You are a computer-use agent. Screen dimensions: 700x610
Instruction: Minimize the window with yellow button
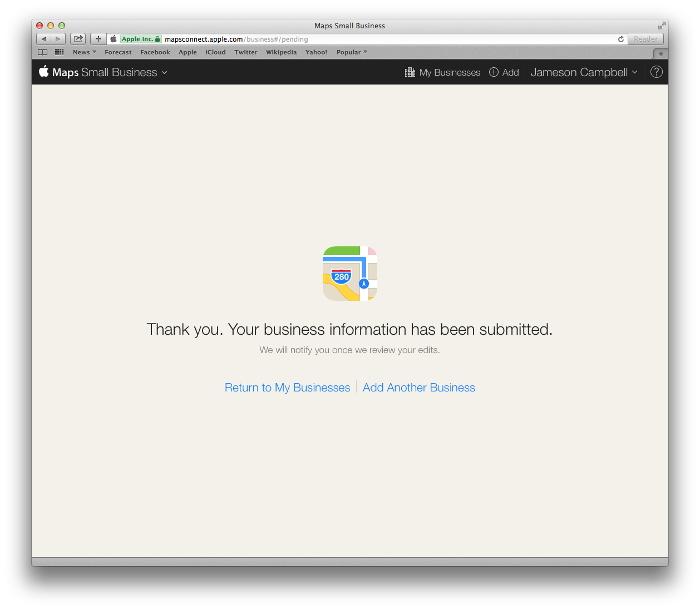(x=51, y=26)
